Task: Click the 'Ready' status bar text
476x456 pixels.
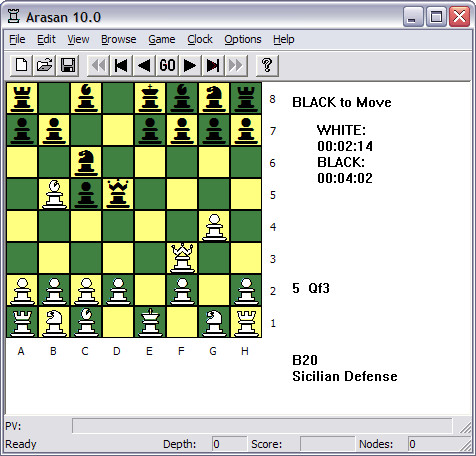Action: 21,444
